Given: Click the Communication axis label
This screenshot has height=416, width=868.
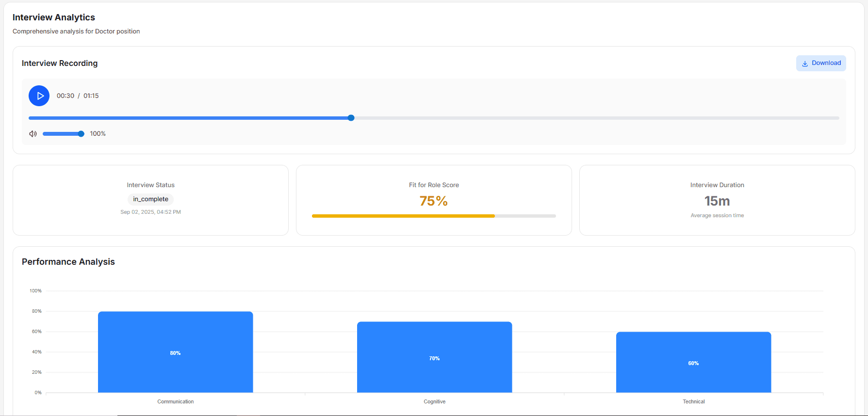Looking at the screenshot, I should click(175, 401).
